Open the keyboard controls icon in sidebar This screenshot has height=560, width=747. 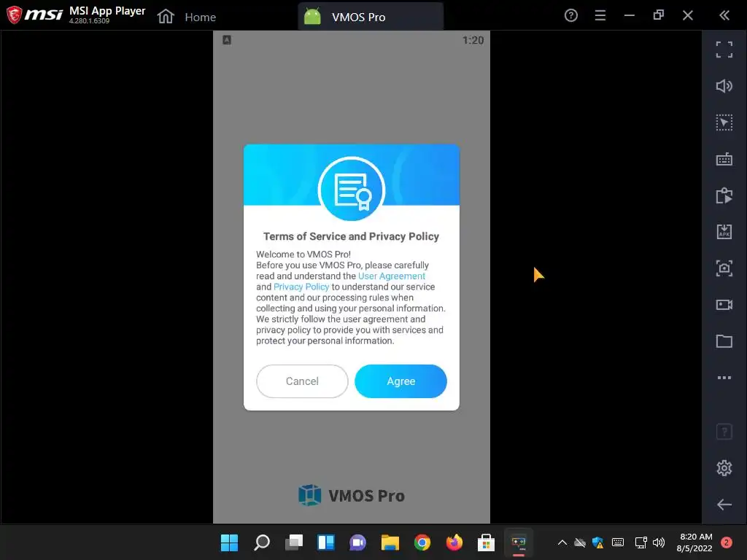pyautogui.click(x=724, y=159)
